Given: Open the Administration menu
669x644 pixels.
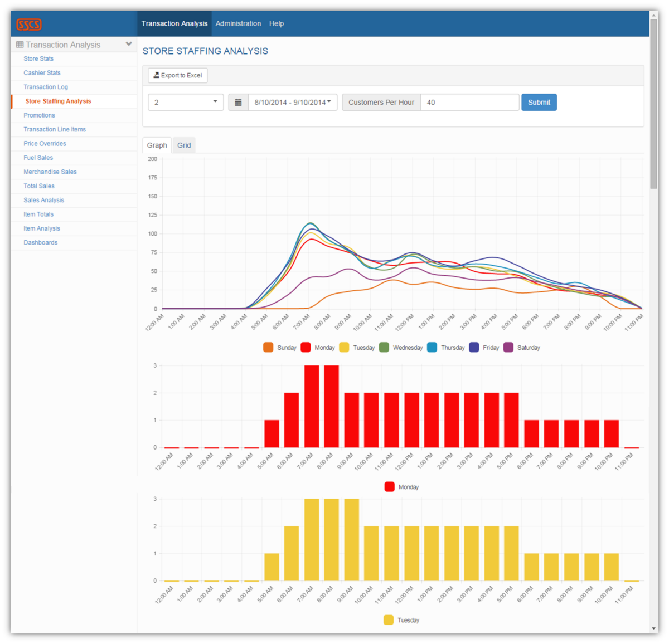Looking at the screenshot, I should click(x=238, y=23).
